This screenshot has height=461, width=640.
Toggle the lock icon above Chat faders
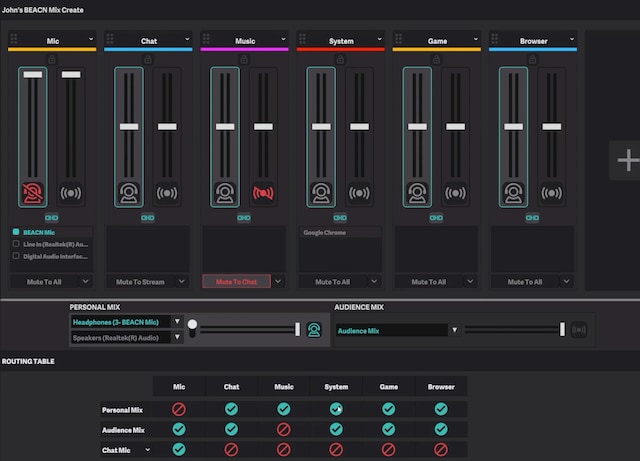(x=148, y=59)
